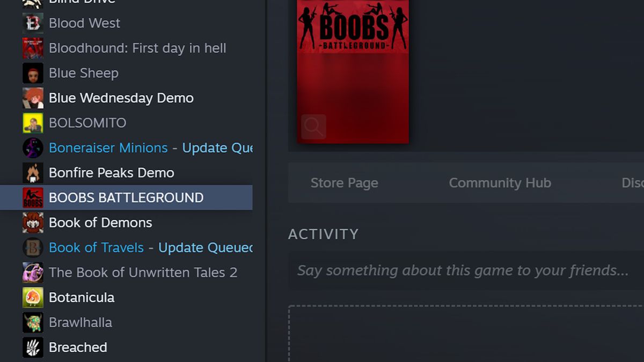Click the Book of Travels icon
Screen dimensions: 644x362
point(33,248)
